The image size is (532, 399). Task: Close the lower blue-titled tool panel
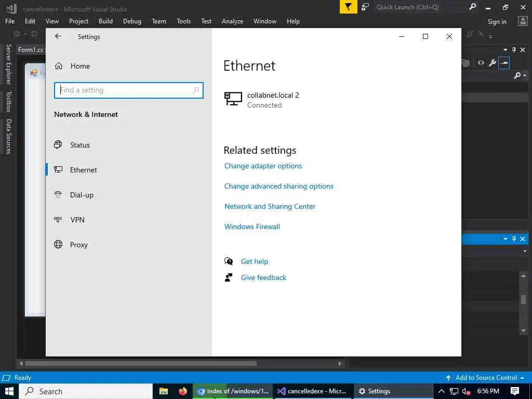click(x=523, y=239)
